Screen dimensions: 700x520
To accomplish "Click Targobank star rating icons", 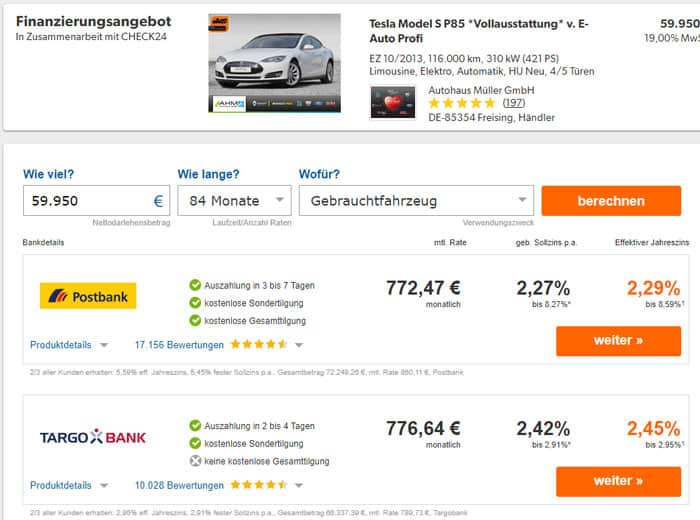I will coord(259,486).
